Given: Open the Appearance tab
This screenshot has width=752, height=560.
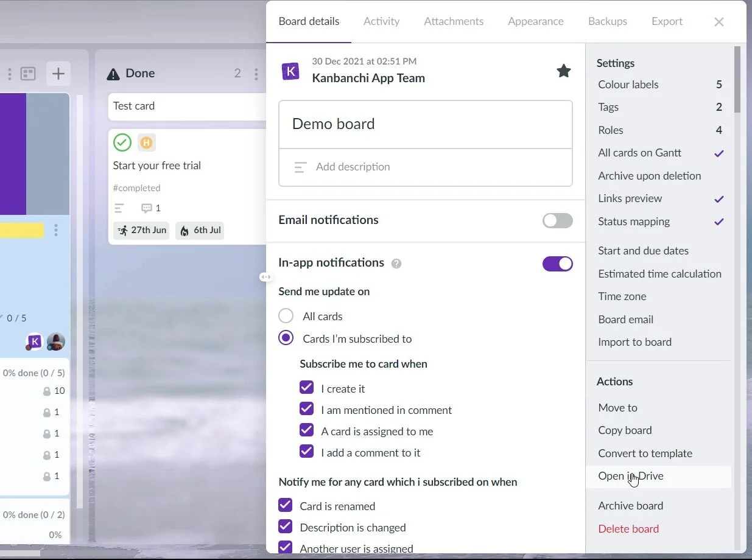Looking at the screenshot, I should tap(536, 21).
